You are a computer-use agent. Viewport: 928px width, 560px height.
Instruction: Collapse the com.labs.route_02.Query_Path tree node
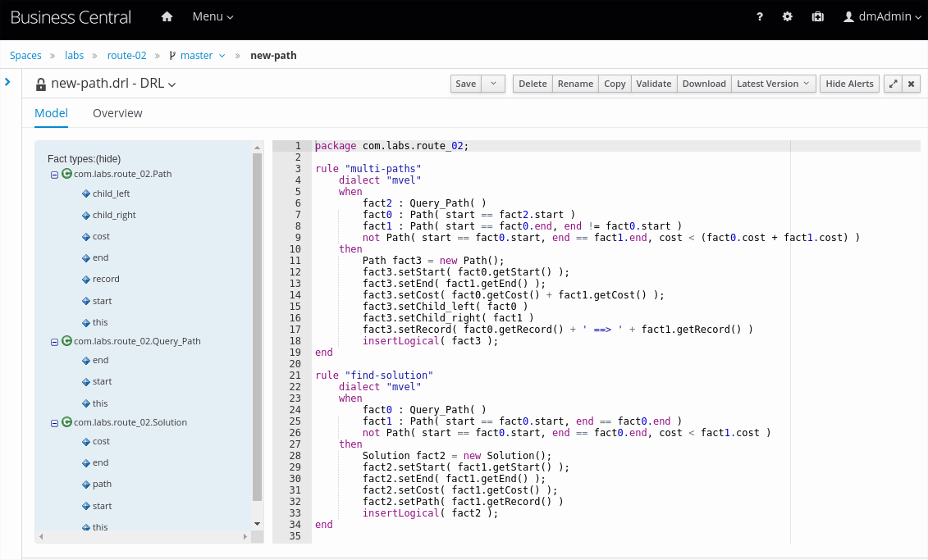pyautogui.click(x=55, y=342)
